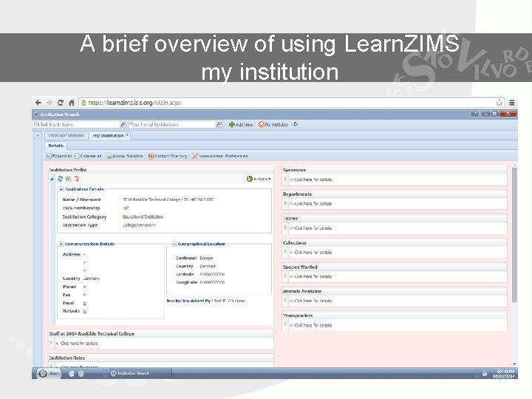Click the Email link in Communication Details

[x=85, y=303]
